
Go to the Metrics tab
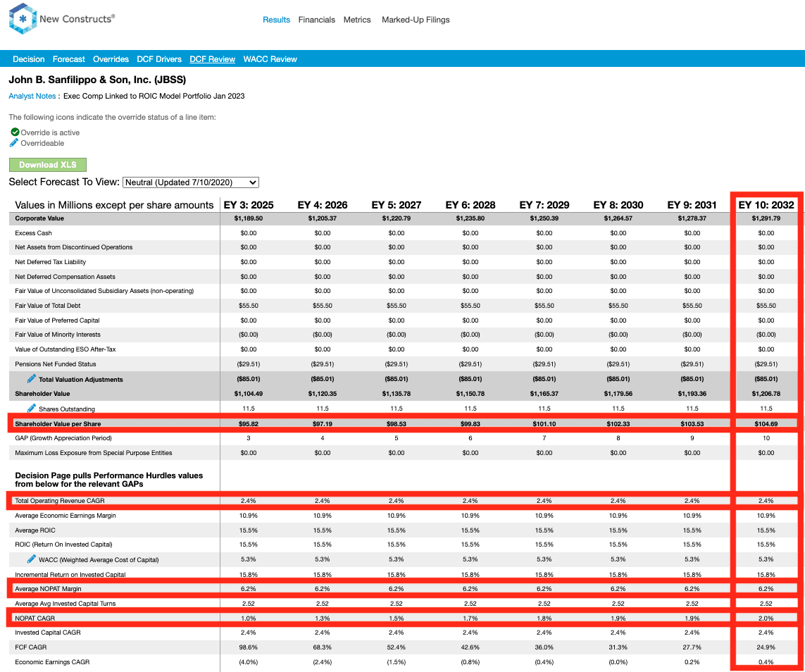click(357, 20)
